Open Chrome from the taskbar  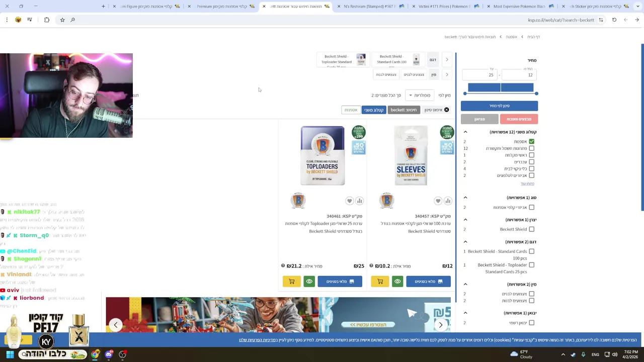click(x=95, y=354)
